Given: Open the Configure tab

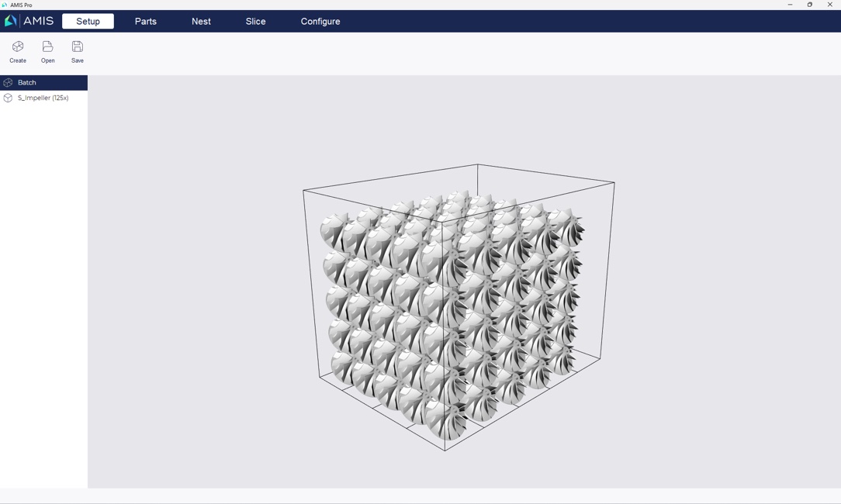Looking at the screenshot, I should [320, 21].
